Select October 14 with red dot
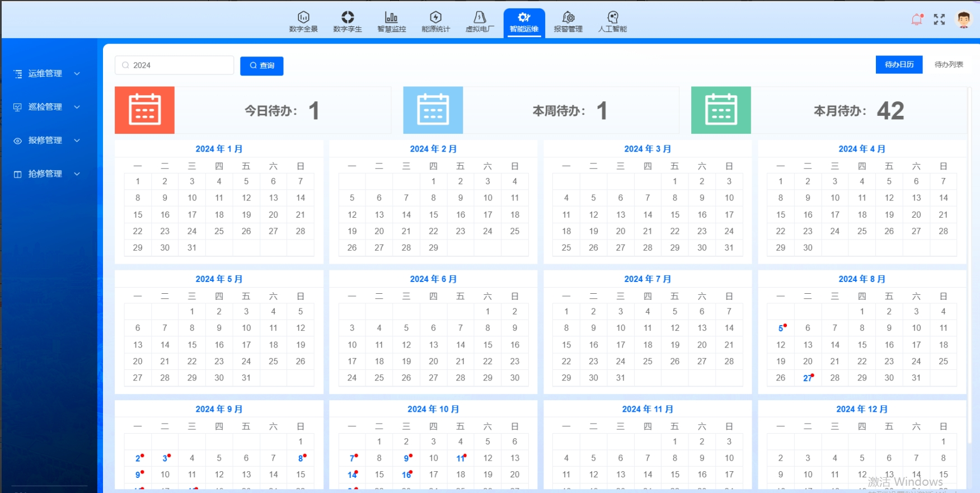Image resolution: width=980 pixels, height=493 pixels. click(x=352, y=475)
